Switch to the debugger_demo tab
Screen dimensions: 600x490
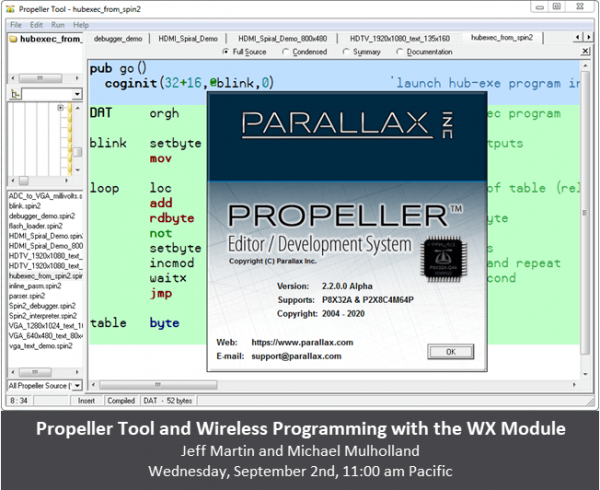pyautogui.click(x=118, y=39)
